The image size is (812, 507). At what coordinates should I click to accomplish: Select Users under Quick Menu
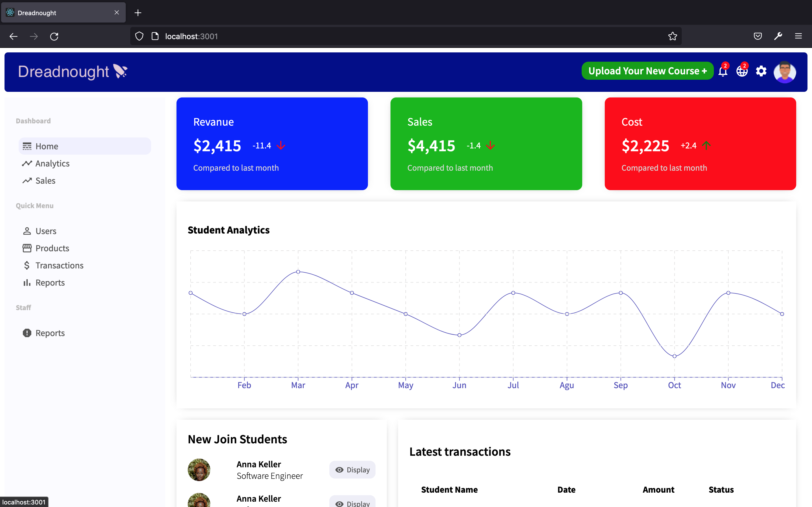point(46,231)
